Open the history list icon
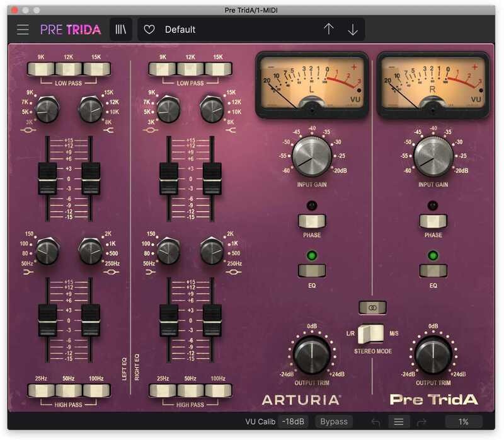 pos(398,422)
